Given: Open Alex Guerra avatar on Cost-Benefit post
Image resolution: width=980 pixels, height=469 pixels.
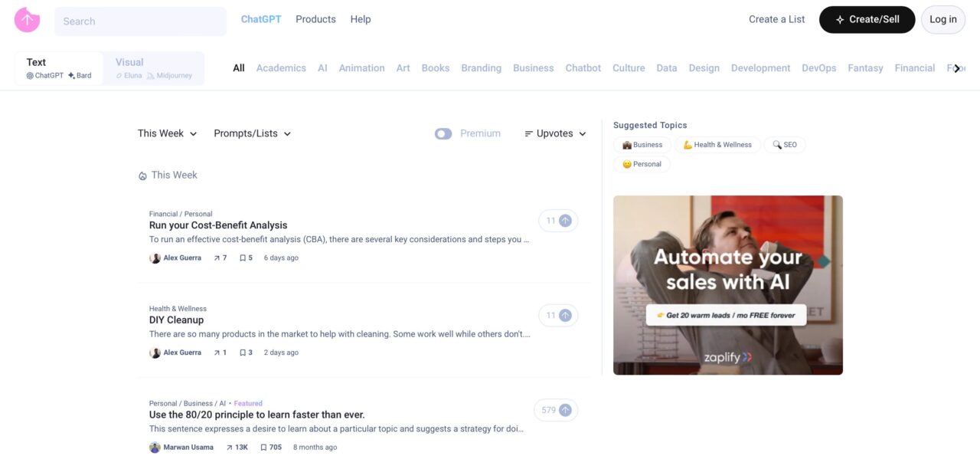Looking at the screenshot, I should pyautogui.click(x=155, y=258).
